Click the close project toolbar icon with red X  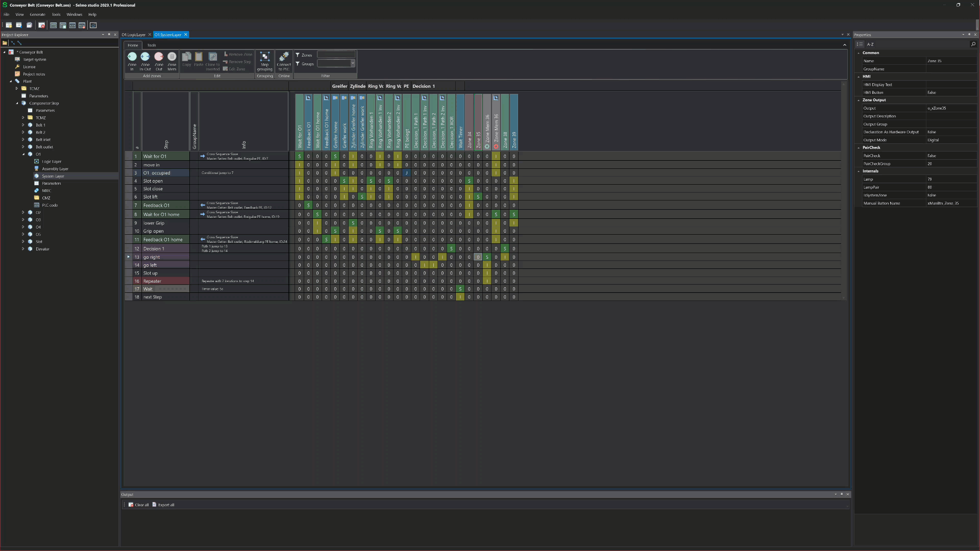[x=42, y=25]
